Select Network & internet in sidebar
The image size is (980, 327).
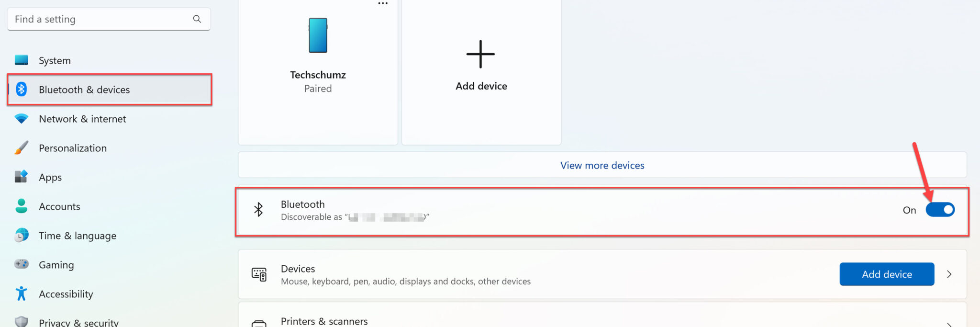pos(82,119)
